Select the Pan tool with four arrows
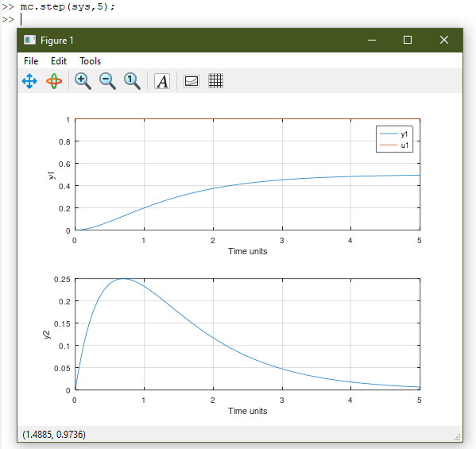Screen dimensions: 476x449 29,81
